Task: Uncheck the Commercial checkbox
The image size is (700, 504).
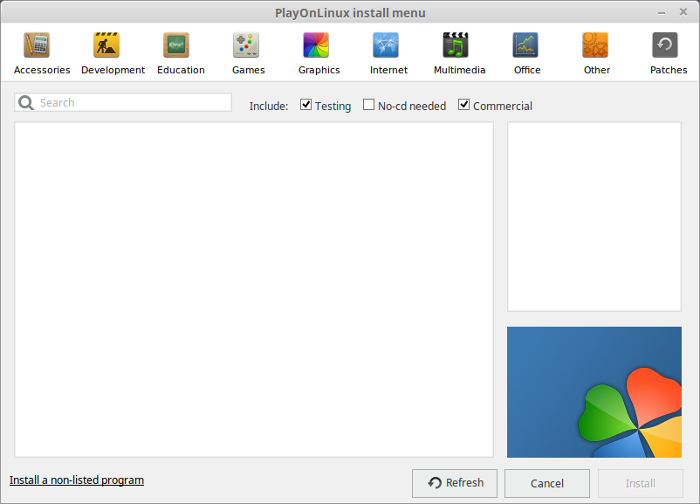Action: (464, 105)
